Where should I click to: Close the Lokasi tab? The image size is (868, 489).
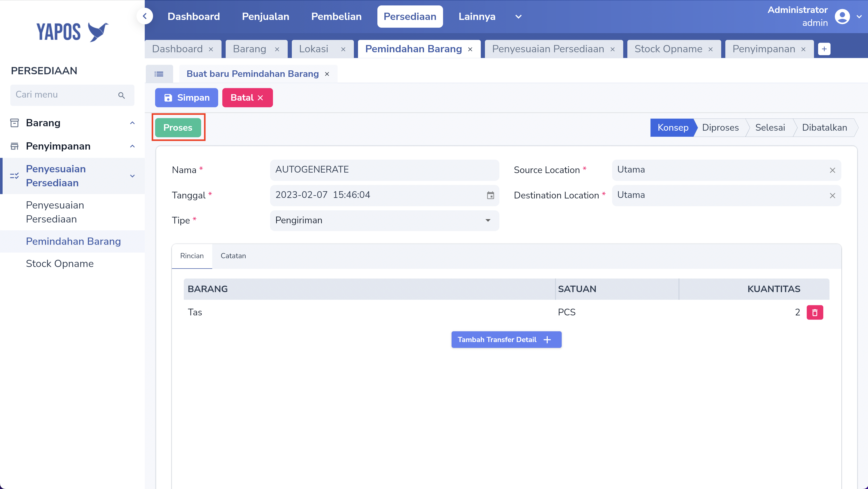pos(343,49)
